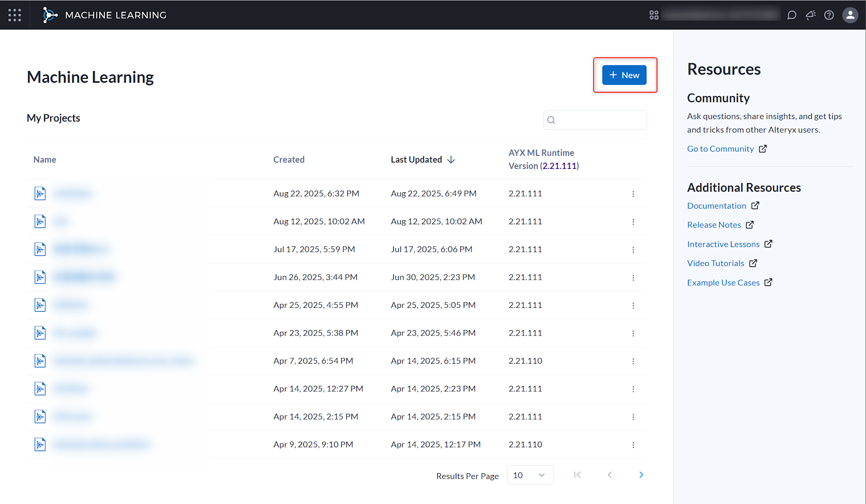
Task: Open the workspace switcher icon in the header
Action: pos(654,15)
